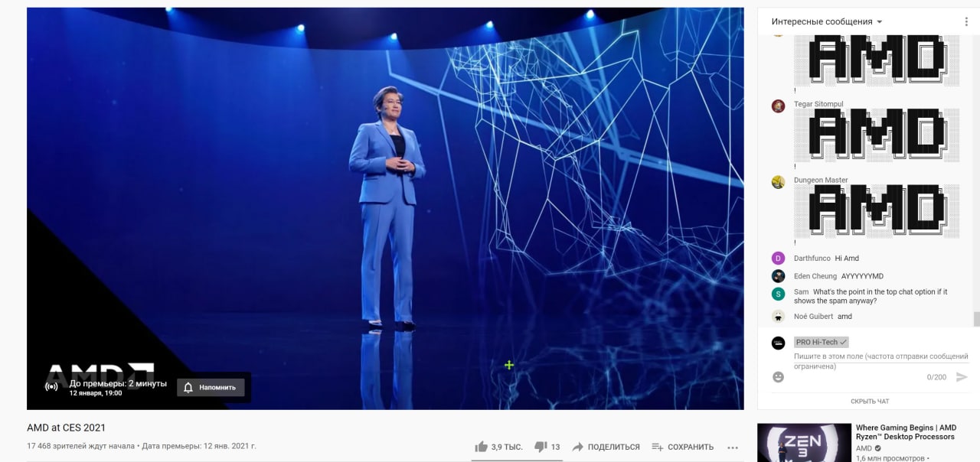Click the send message arrow icon

pyautogui.click(x=962, y=377)
